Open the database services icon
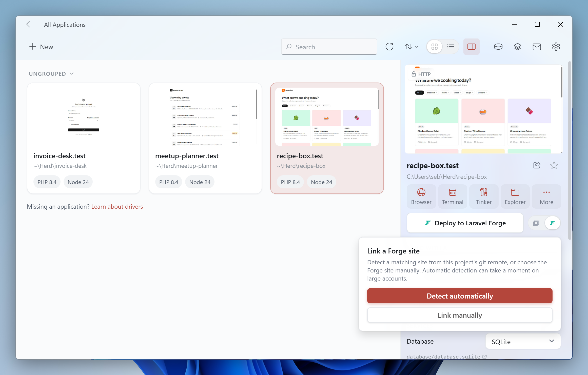This screenshot has width=588, height=375. pos(498,47)
